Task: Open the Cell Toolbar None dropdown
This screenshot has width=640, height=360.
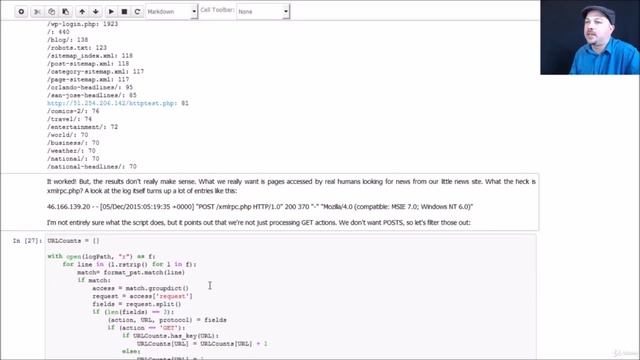Action: click(x=263, y=12)
